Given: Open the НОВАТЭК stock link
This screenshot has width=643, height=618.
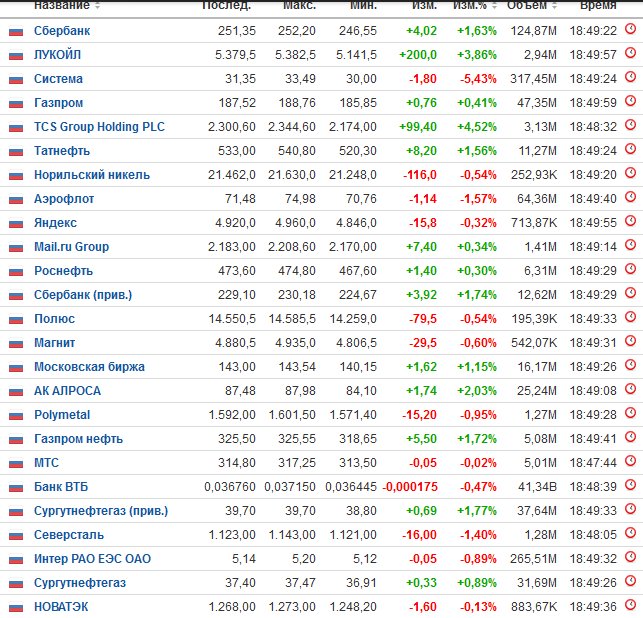Looking at the screenshot, I should pyautogui.click(x=61, y=607).
